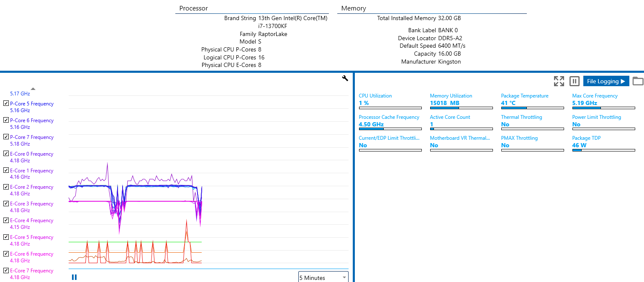The width and height of the screenshot is (644, 282).
Task: Click the Kingston manufacturer value
Action: coord(449,62)
